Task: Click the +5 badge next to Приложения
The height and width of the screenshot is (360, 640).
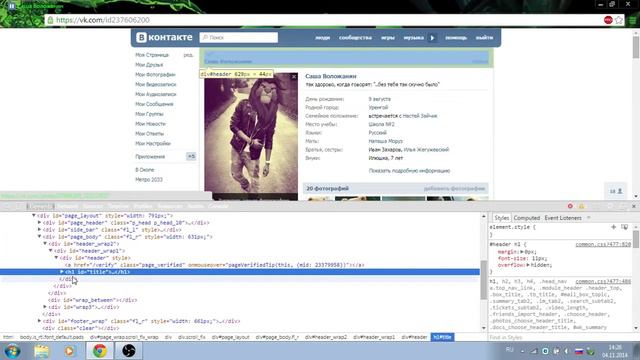Action: [x=191, y=156]
